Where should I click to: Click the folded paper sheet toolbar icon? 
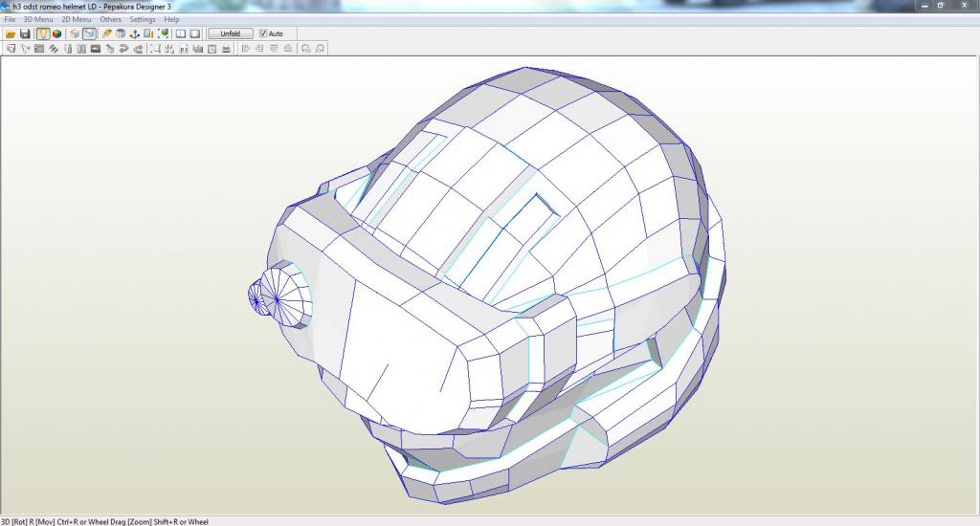[75, 33]
